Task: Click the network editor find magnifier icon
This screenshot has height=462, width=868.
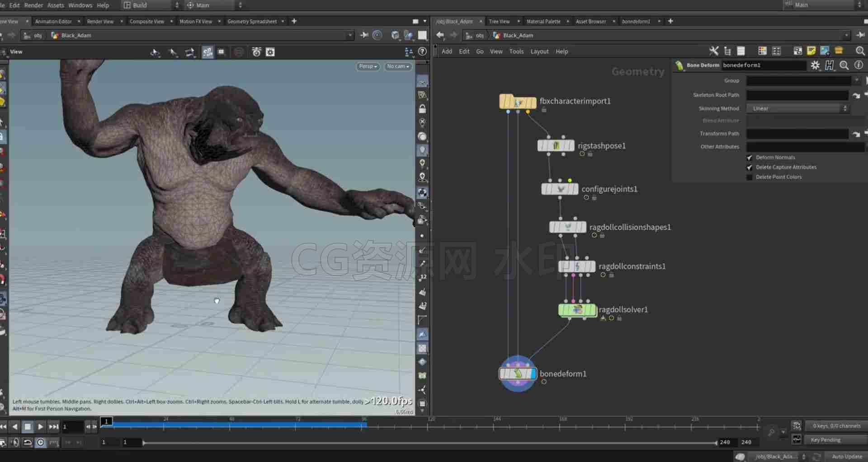Action: click(x=860, y=51)
